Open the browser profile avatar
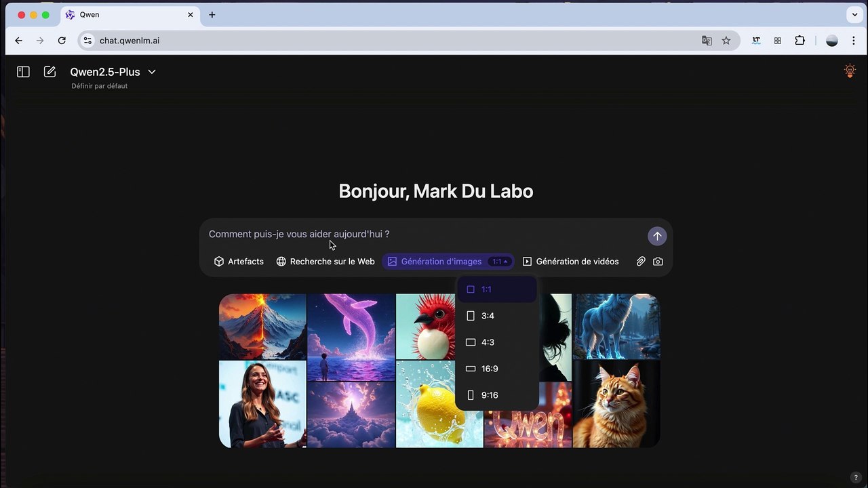This screenshot has width=868, height=488. (832, 41)
